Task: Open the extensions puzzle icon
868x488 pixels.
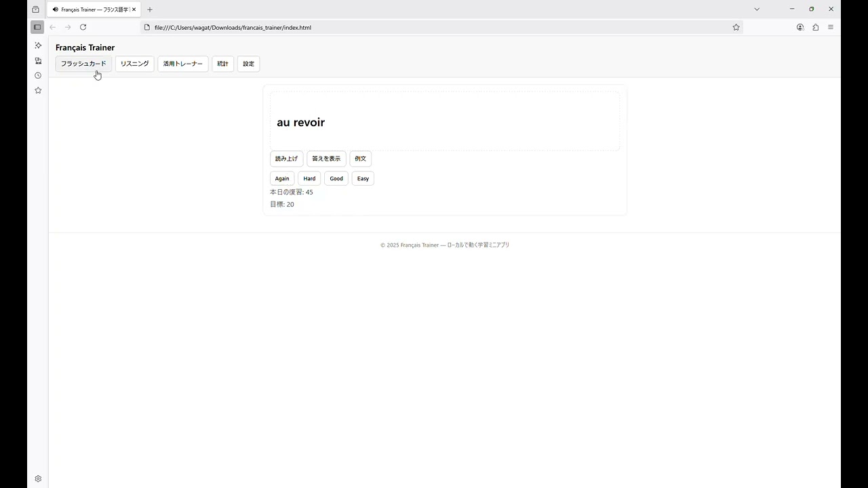Action: click(x=815, y=27)
